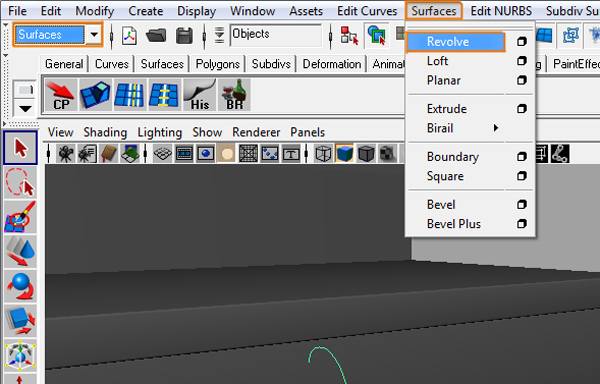The image size is (600, 384).
Task: Click the Objects selection mask field
Action: [276, 35]
